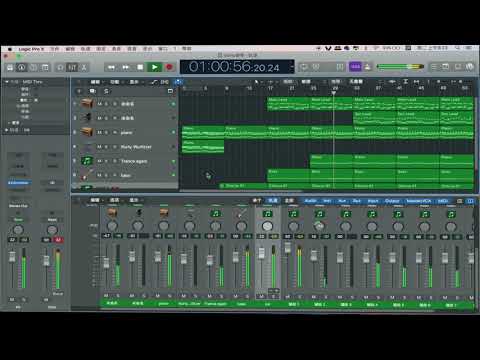
Task: Click the playhead marker in the ruler
Action: 333,93
